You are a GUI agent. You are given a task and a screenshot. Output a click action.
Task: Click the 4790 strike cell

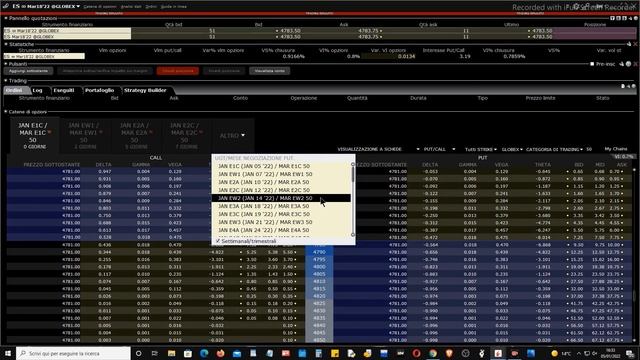319,252
